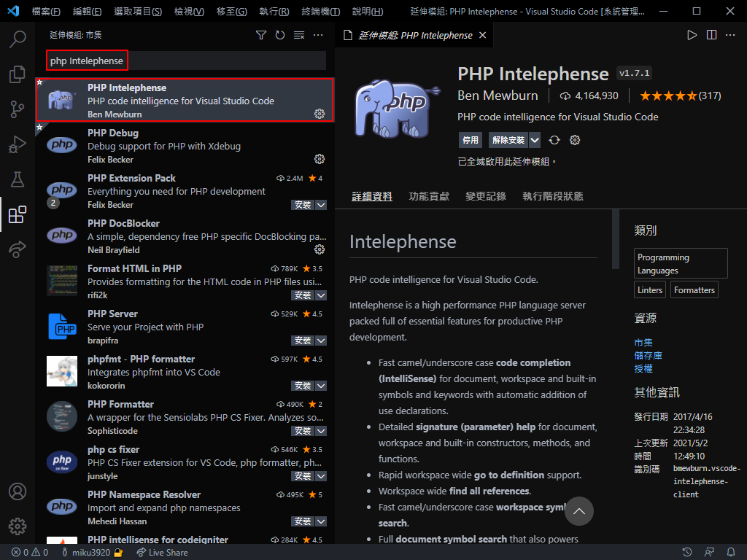This screenshot has height=560, width=747.
Task: Select PHP Debug in extension list
Action: [185, 146]
